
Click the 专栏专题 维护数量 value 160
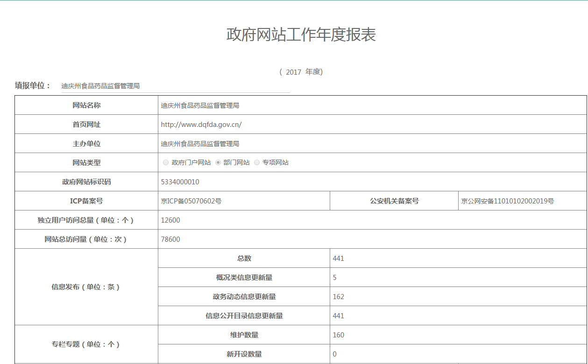click(339, 335)
